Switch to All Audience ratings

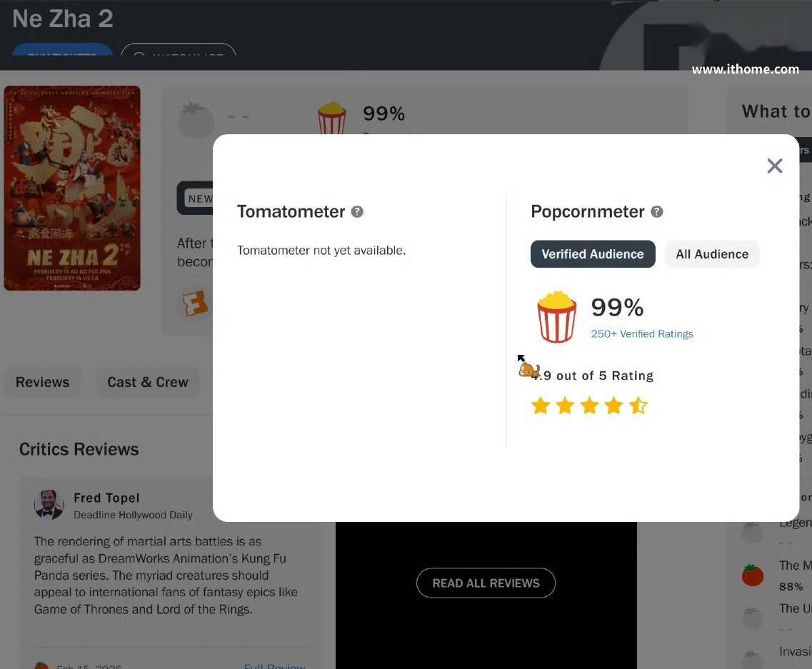[x=712, y=253]
